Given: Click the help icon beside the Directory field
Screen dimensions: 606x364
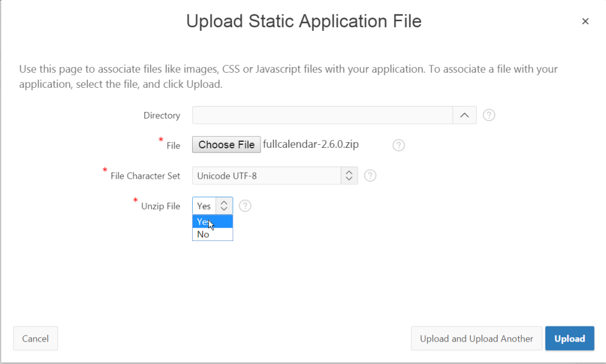Looking at the screenshot, I should [488, 114].
